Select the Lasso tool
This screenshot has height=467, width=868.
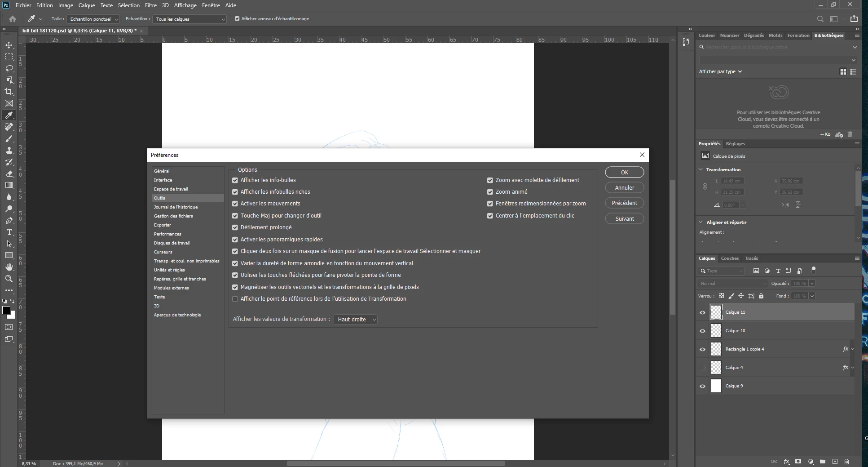click(x=9, y=68)
